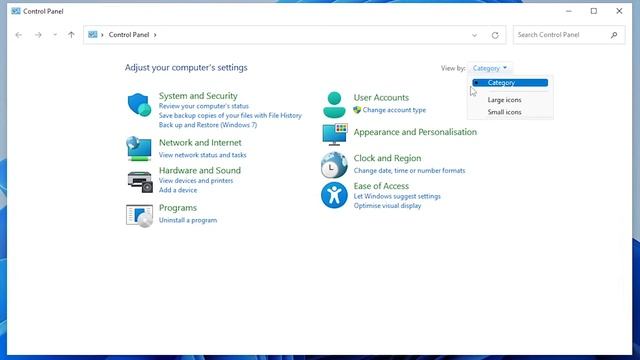Open Network and Internet category link
Screen dimensions: 640x360
[200, 142]
